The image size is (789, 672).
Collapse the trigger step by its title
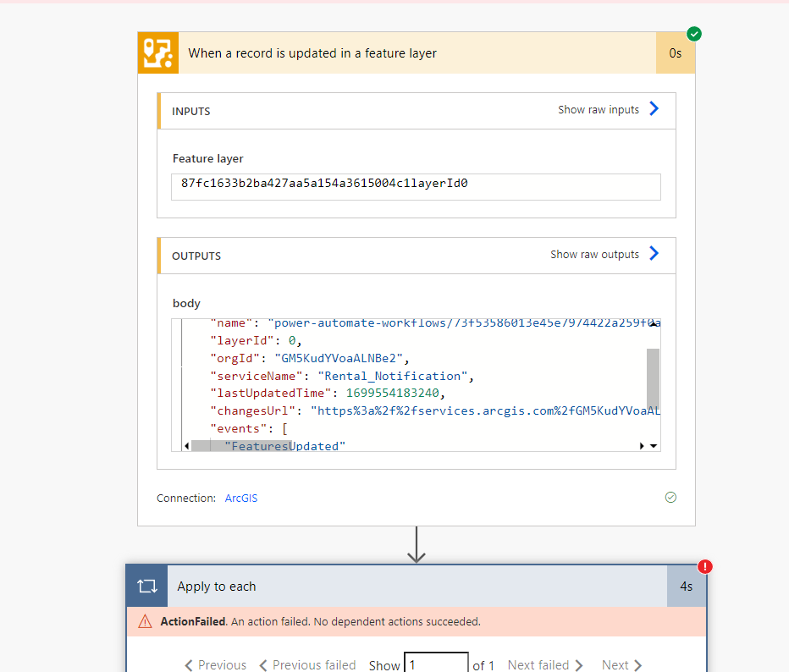coord(312,53)
